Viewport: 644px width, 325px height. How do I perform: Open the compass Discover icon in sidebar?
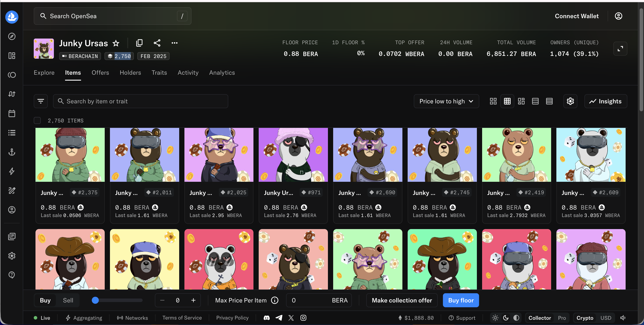pyautogui.click(x=12, y=37)
